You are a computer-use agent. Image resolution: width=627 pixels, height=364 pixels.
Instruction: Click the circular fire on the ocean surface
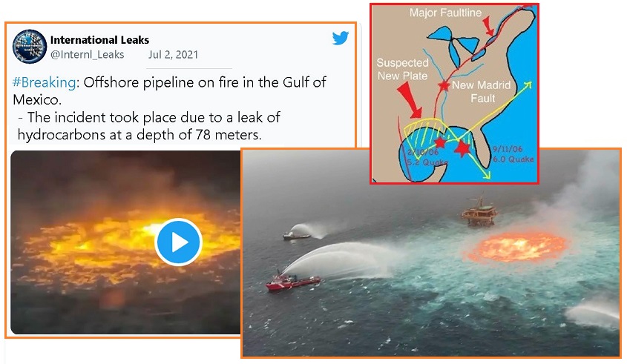pyautogui.click(x=518, y=247)
